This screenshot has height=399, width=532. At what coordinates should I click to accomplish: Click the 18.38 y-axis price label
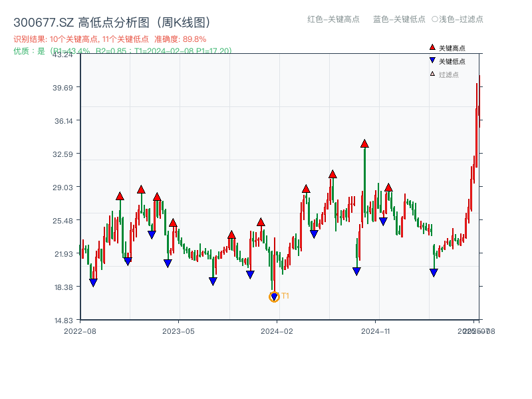click(x=64, y=287)
